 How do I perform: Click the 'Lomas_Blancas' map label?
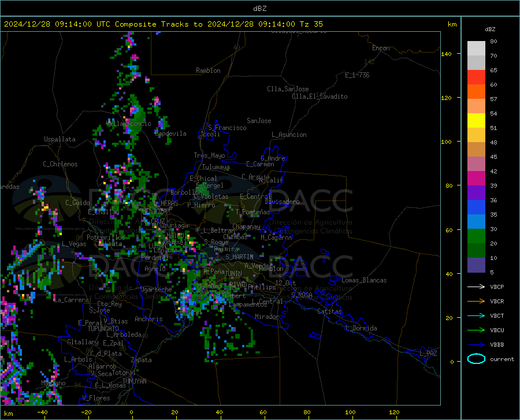[364, 280]
